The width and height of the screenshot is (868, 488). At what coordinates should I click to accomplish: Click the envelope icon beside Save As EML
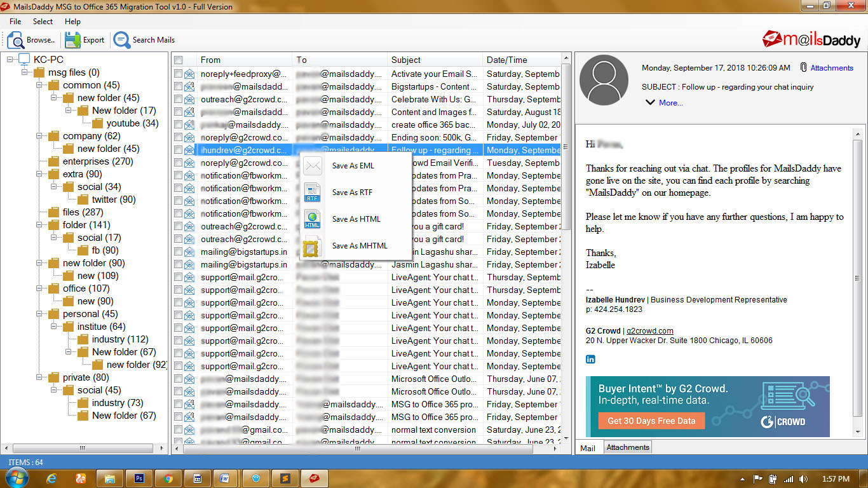[x=312, y=166]
